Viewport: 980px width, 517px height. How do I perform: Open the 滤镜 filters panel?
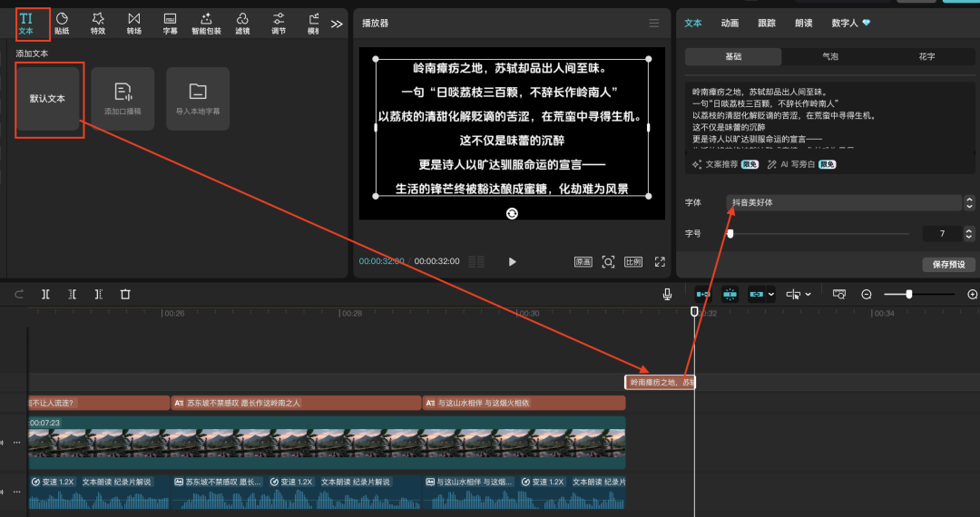242,24
